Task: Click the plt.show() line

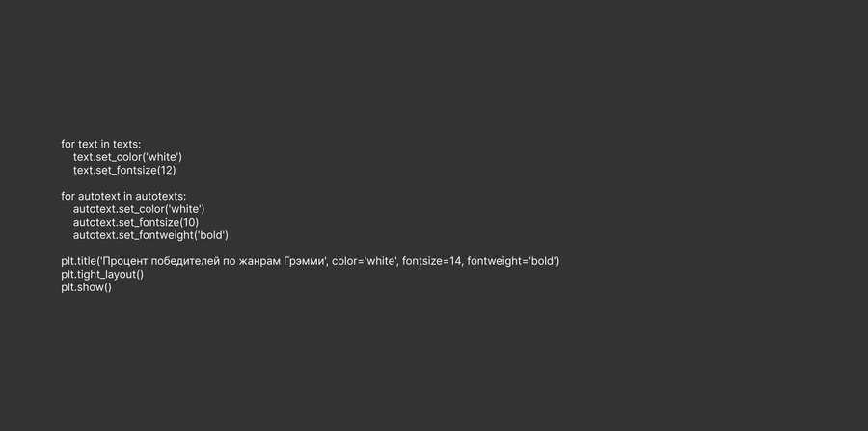Action: 86,287
